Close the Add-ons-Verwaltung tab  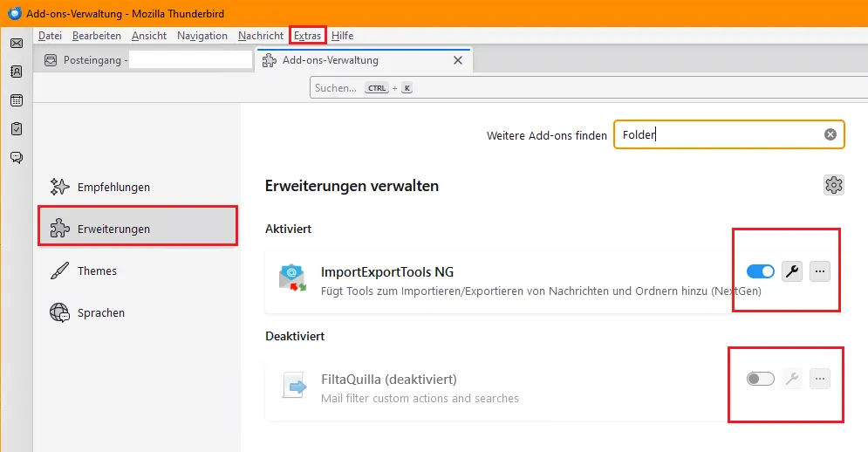tap(458, 60)
